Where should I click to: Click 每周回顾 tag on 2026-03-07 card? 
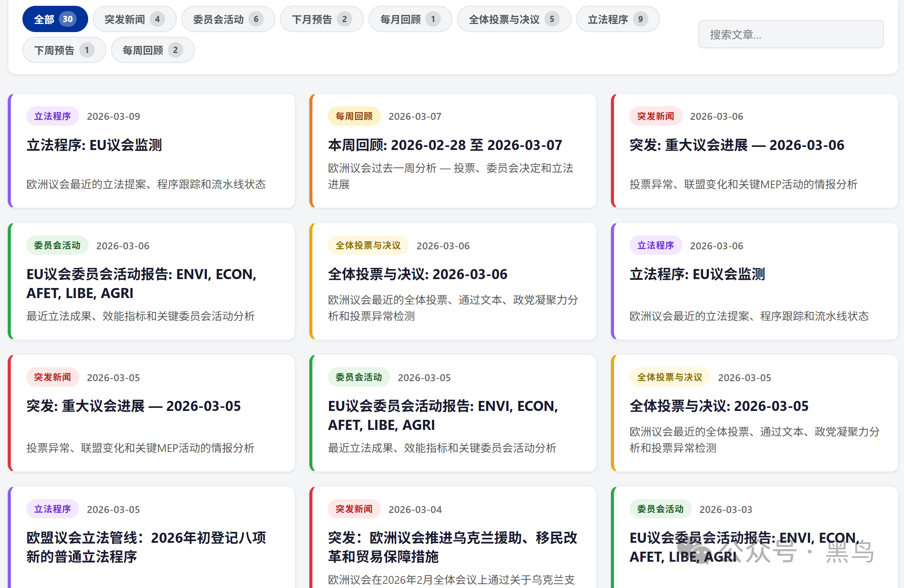coord(354,116)
